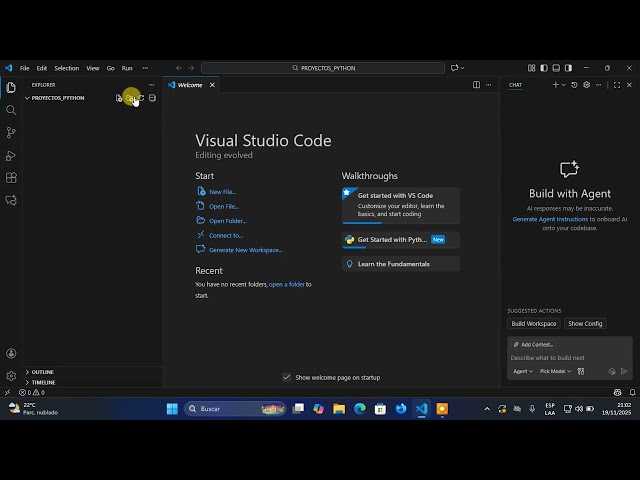Open the Go menu
Viewport: 640px width, 480px height.
tap(111, 68)
